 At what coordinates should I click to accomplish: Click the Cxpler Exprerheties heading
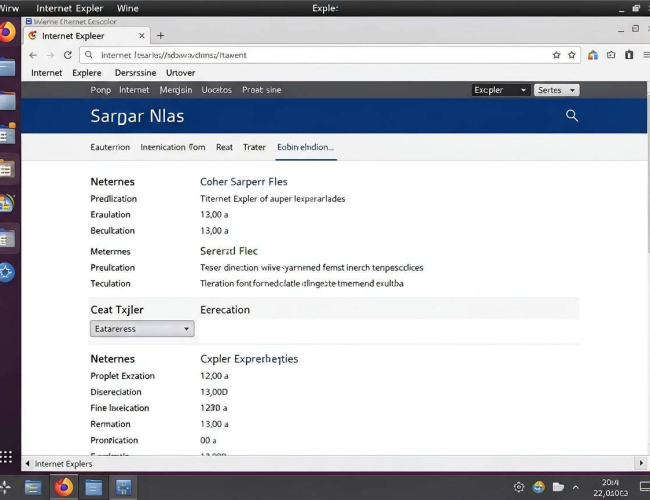click(249, 359)
